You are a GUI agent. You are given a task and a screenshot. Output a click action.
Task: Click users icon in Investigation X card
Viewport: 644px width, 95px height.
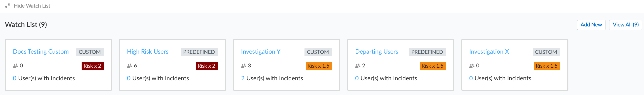point(472,66)
